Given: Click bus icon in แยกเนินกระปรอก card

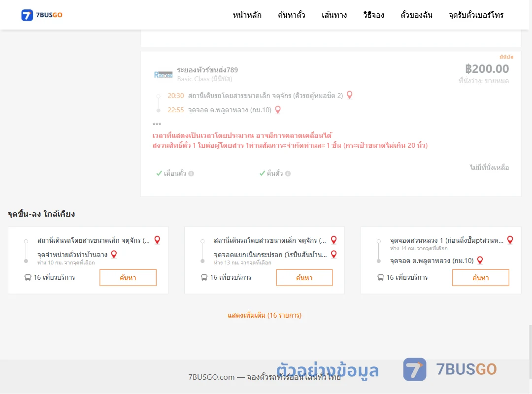Looking at the screenshot, I should (204, 278).
